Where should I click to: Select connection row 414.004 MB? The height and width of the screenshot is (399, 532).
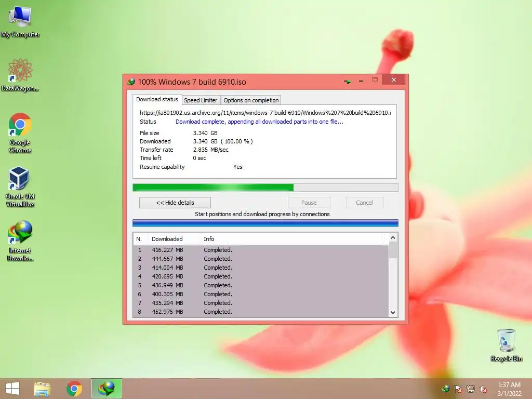pos(261,268)
